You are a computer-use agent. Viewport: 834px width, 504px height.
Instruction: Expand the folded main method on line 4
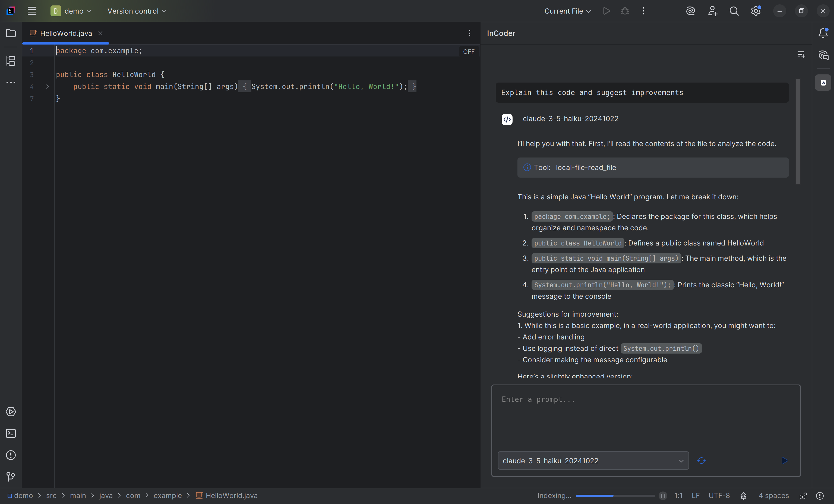pos(48,87)
